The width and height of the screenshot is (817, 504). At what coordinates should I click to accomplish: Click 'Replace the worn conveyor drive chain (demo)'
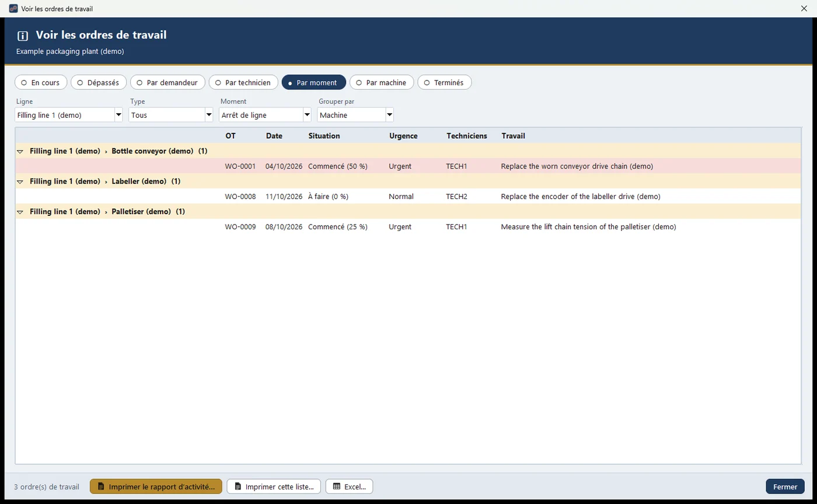(577, 166)
